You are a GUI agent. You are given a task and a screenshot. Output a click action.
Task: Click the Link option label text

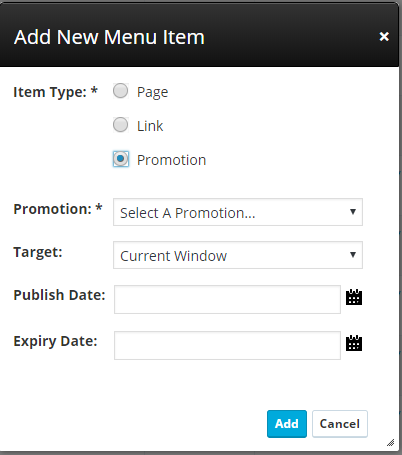pos(150,126)
